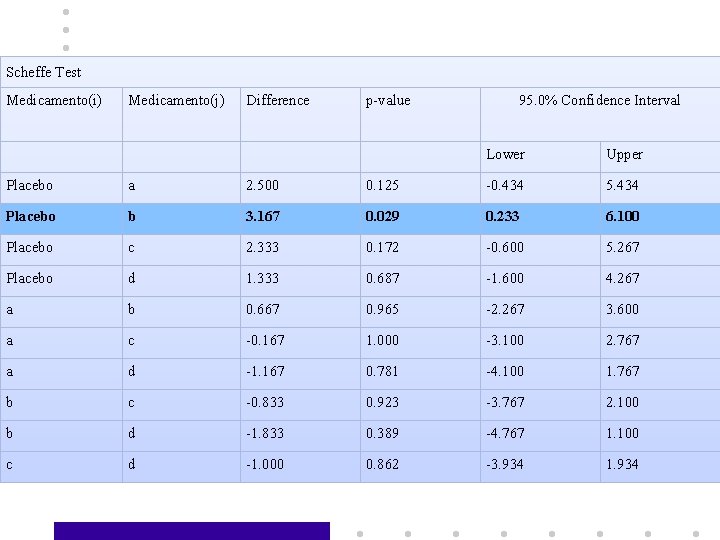This screenshot has height=540, width=720.
Task: Click p-value 0.125
Action: pyautogui.click(x=382, y=185)
